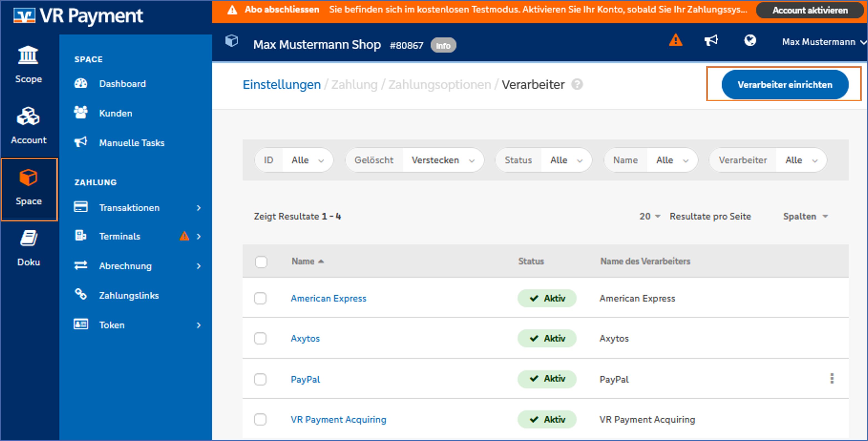868x441 pixels.
Task: Click the Abrechnung arrows icon
Action: (x=81, y=266)
